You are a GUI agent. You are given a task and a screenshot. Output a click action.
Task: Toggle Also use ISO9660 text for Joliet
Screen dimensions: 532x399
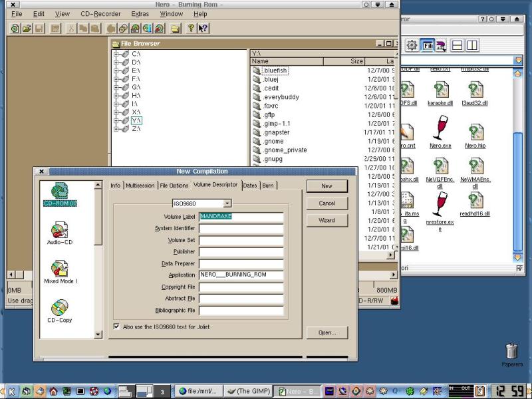coord(116,327)
